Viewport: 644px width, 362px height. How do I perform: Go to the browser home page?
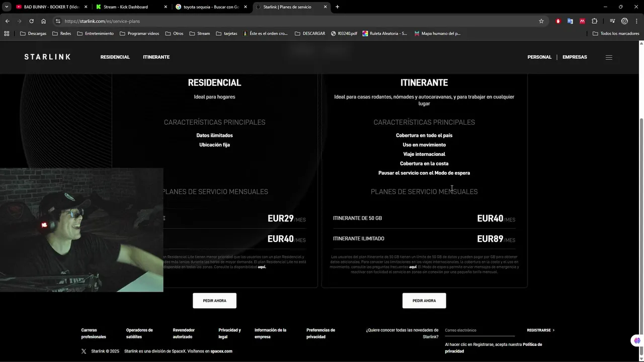click(43, 21)
